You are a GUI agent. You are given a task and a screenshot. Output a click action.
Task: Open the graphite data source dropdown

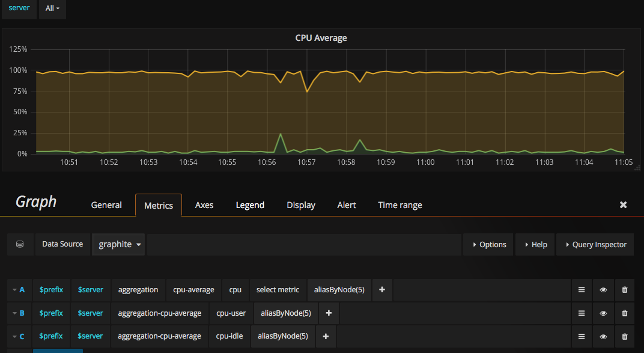click(118, 244)
